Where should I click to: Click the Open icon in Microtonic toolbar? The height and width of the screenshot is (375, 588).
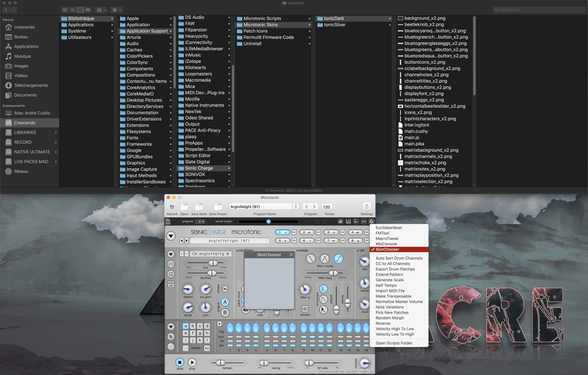tap(184, 207)
